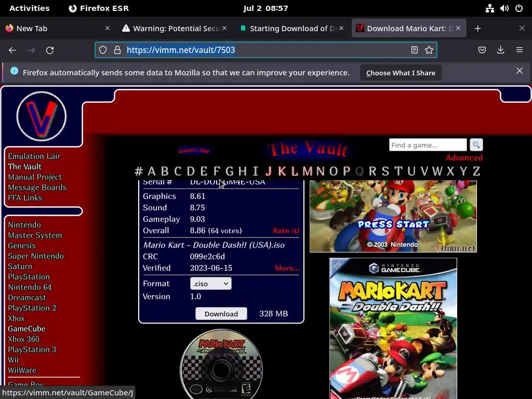The image size is (532, 399).
Task: Open Manual Project sidebar link
Action: 35,177
